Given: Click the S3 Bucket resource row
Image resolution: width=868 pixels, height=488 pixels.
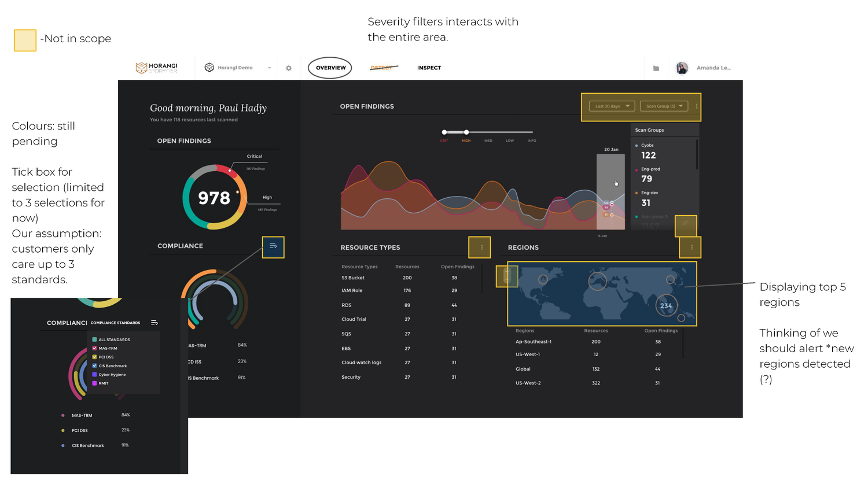Looking at the screenshot, I should 353,278.
